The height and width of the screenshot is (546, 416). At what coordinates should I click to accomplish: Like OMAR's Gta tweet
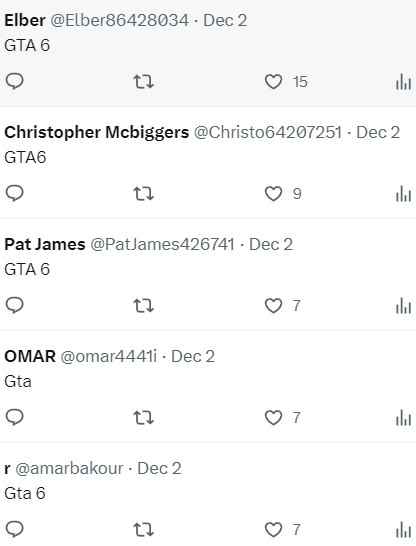pyautogui.click(x=273, y=418)
